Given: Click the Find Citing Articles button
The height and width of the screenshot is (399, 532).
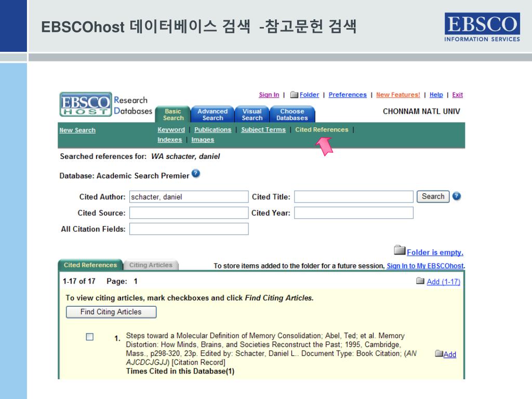Looking at the screenshot, I should (x=111, y=312).
